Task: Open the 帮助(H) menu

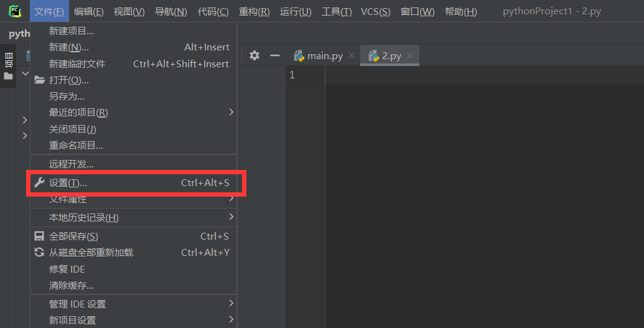Action: (461, 11)
